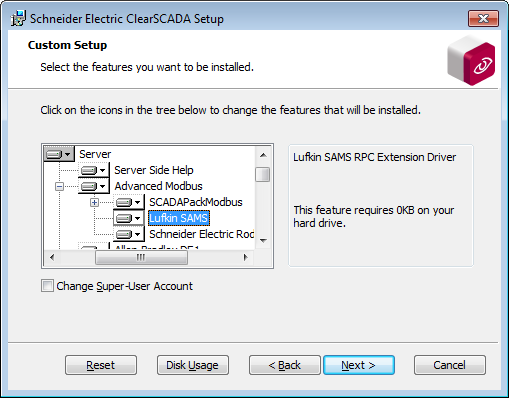509x398 pixels.
Task: Open the Server Side Help feature icon
Action: pyautogui.click(x=94, y=170)
